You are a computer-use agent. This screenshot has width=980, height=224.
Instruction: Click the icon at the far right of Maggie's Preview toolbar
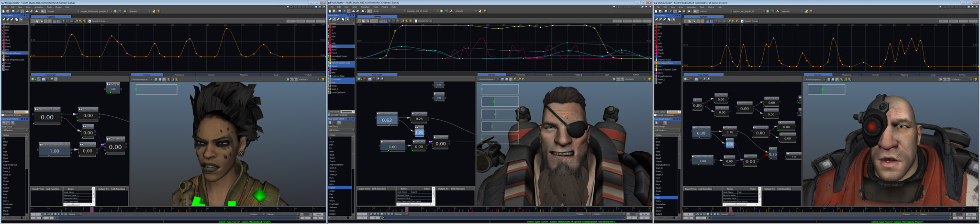pyautogui.click(x=323, y=79)
